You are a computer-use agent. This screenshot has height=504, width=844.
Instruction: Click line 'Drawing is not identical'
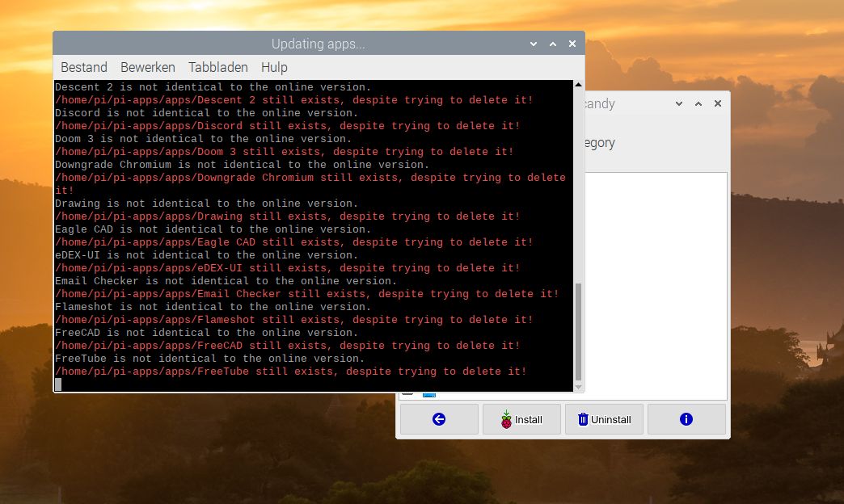point(207,204)
